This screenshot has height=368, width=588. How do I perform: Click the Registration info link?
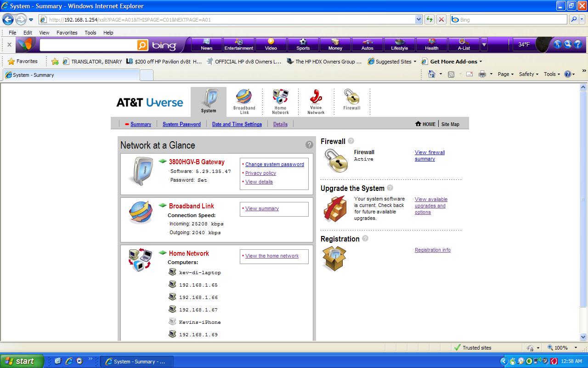click(x=433, y=250)
